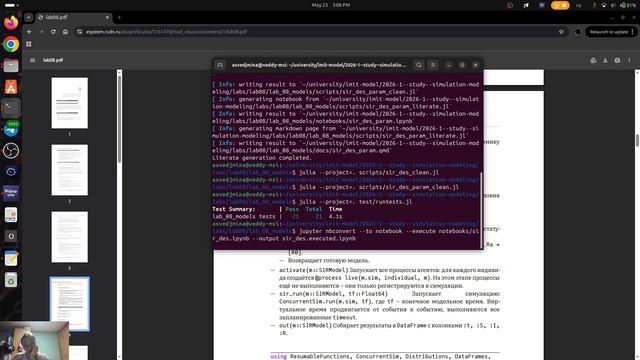The image size is (640, 360).
Task: Click the thumbnail panel scrollbar
Action: pyautogui.click(x=119, y=118)
